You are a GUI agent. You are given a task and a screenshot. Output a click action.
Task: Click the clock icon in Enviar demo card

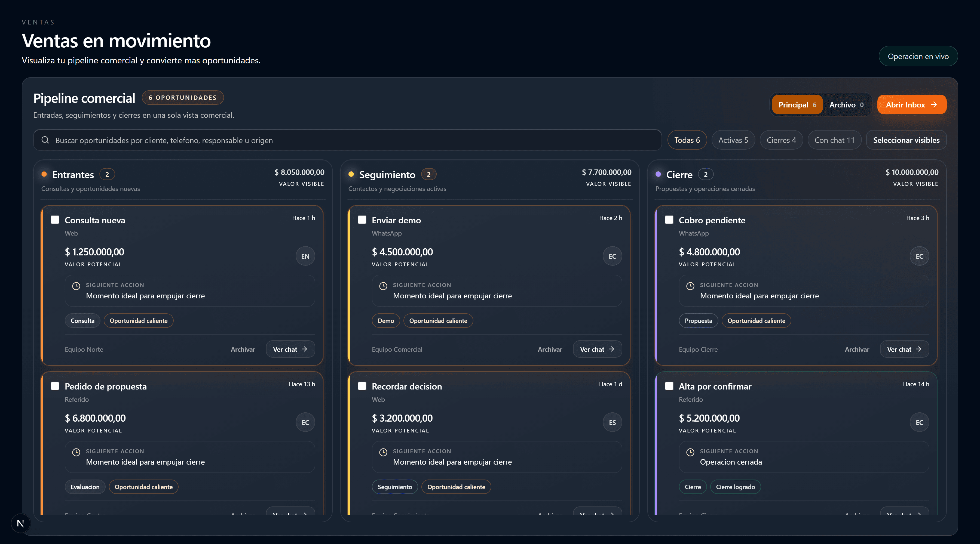[x=383, y=286]
